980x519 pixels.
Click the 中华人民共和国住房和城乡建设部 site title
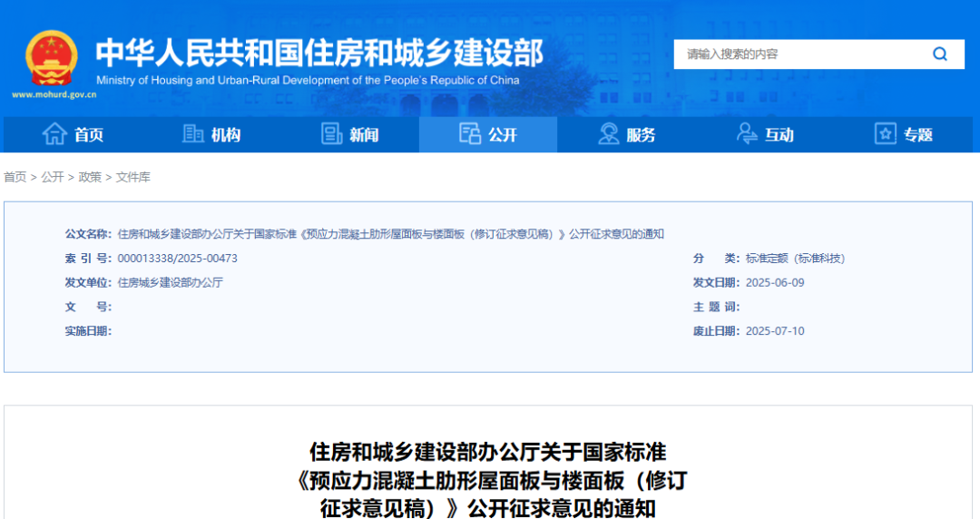(x=319, y=53)
